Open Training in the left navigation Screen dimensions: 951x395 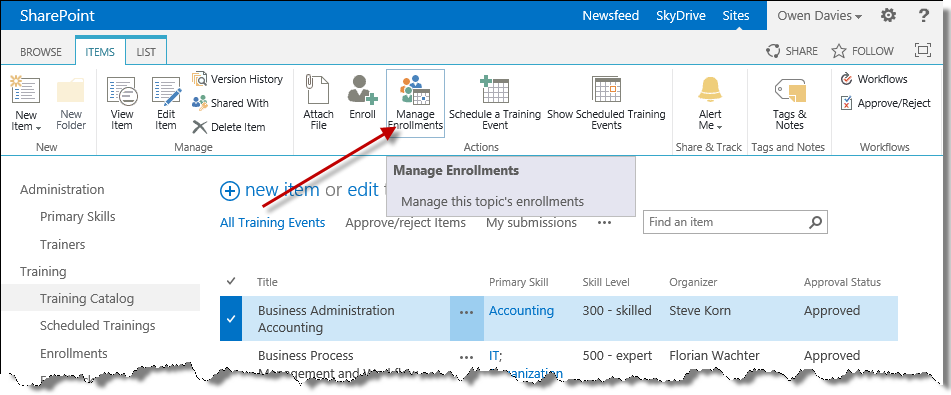pyautogui.click(x=43, y=271)
